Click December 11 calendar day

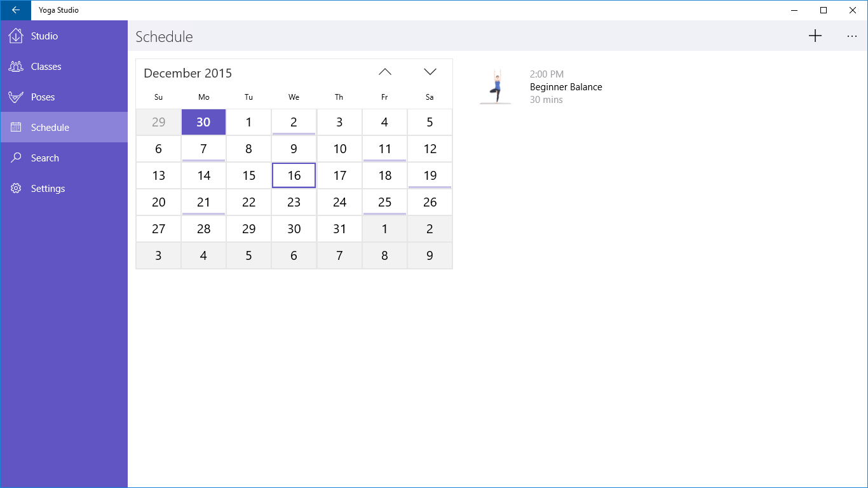coord(384,149)
